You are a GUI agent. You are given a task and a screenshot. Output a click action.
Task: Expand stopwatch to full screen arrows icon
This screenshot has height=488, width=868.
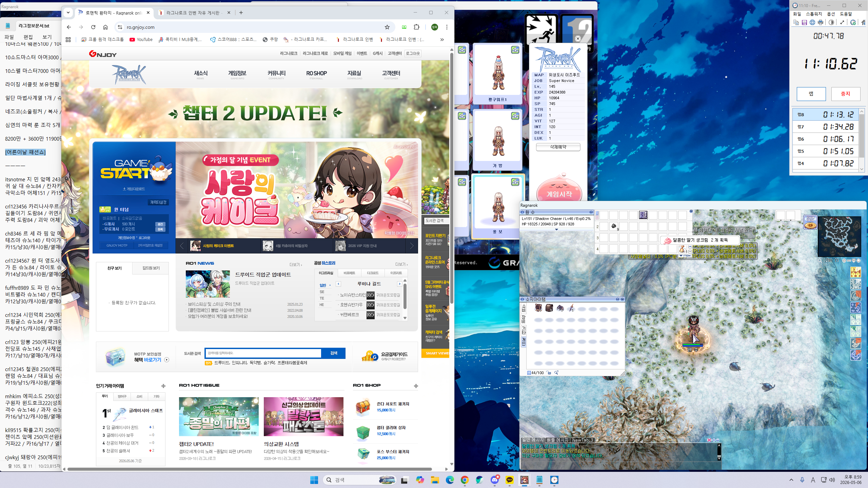(842, 22)
